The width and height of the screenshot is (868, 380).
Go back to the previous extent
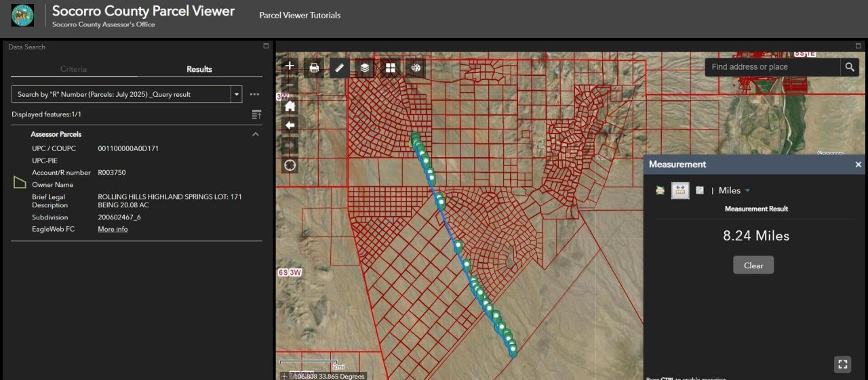tap(290, 125)
